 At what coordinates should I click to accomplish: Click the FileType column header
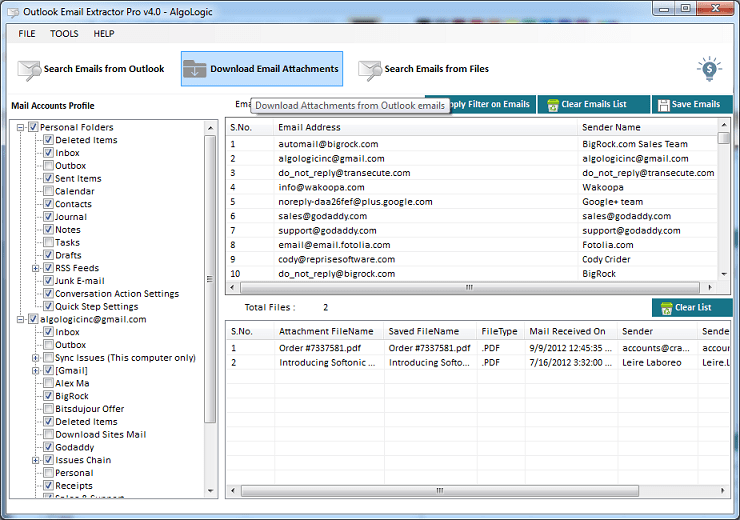click(x=500, y=331)
